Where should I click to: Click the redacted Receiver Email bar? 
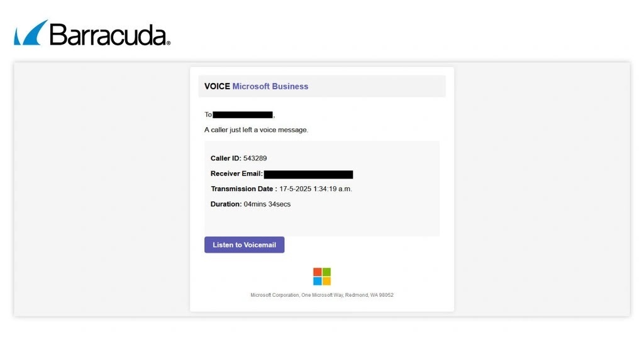pyautogui.click(x=308, y=174)
